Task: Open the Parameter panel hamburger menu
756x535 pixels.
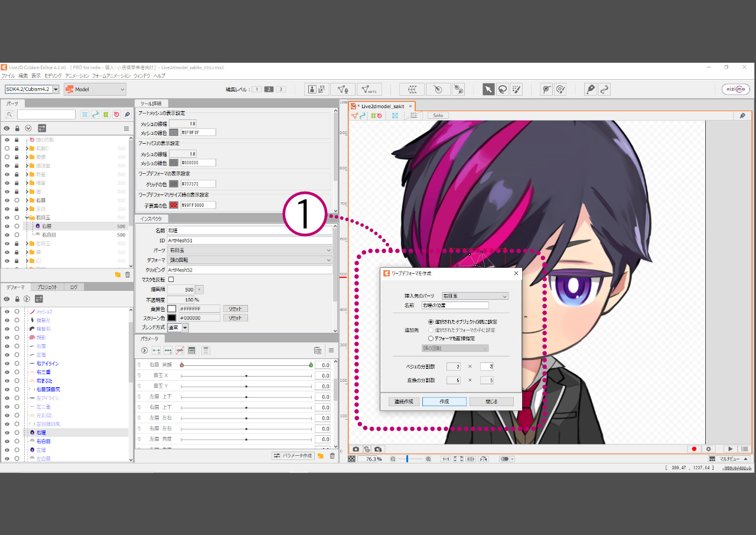Action: click(331, 351)
